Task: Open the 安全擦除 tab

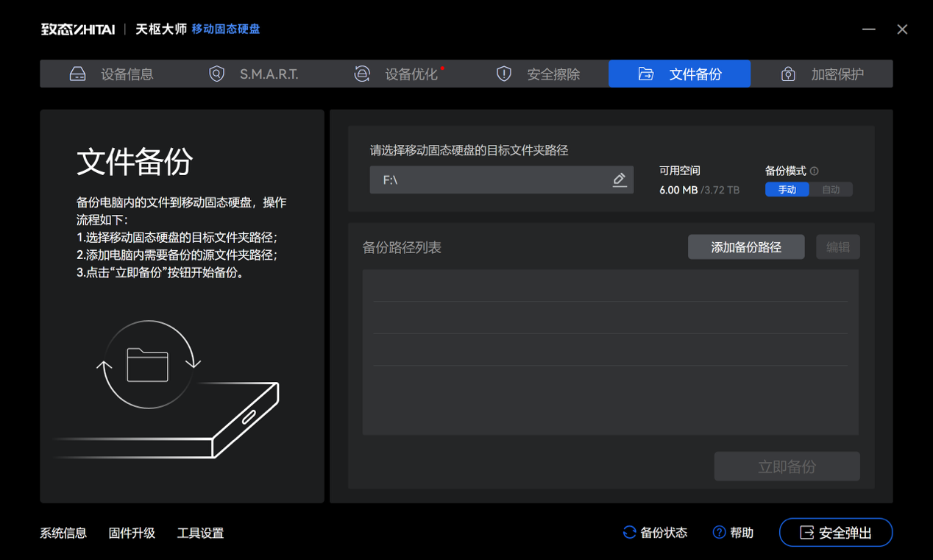Action: [541, 74]
